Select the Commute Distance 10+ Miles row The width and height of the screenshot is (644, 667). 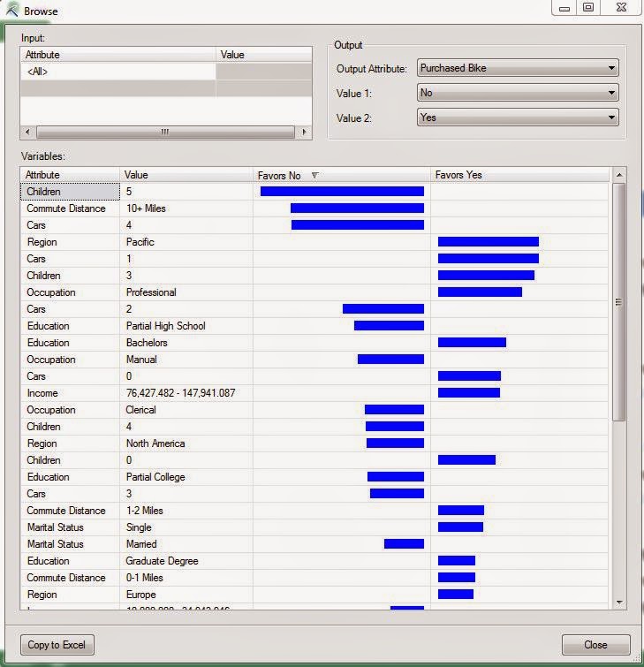314,208
